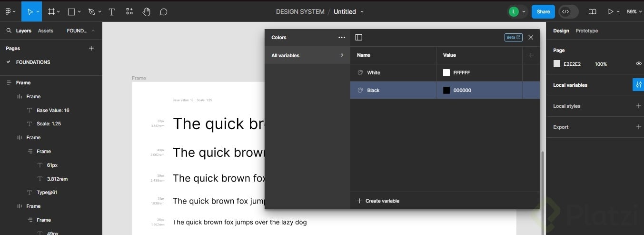Open Frame tool options dropdown arrow
The height and width of the screenshot is (235, 644).
click(x=59, y=11)
